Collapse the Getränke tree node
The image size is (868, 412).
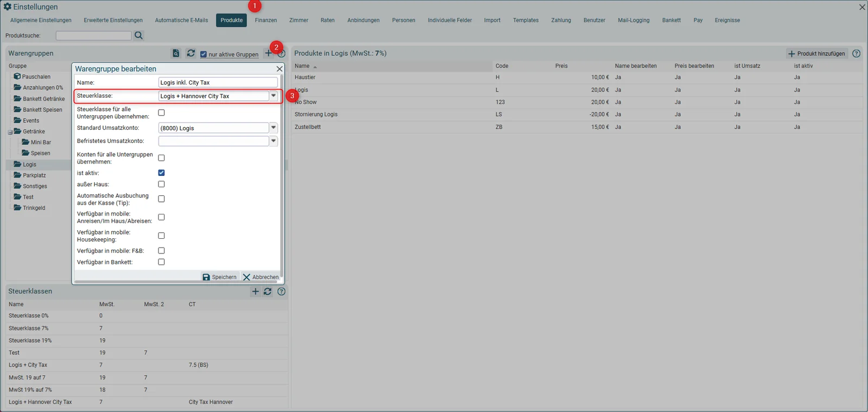pyautogui.click(x=10, y=132)
